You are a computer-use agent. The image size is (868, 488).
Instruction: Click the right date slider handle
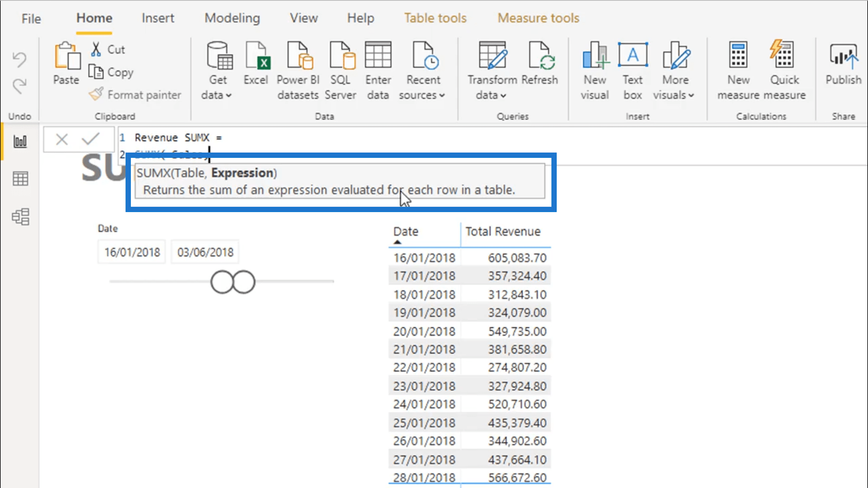click(244, 282)
